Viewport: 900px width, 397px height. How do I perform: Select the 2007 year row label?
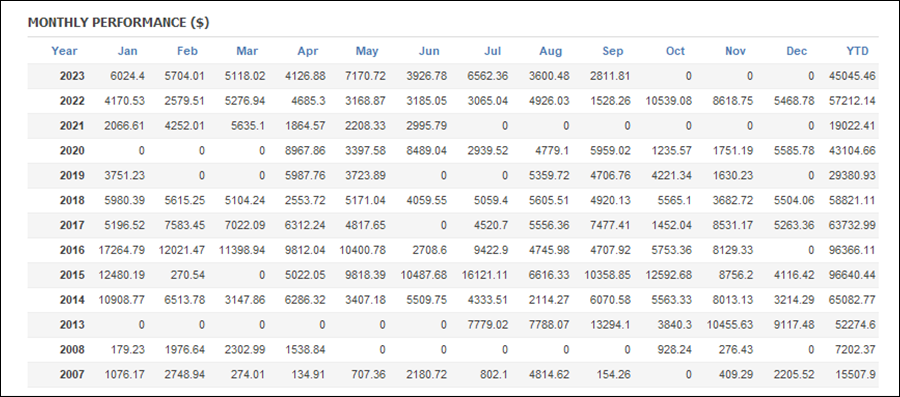point(72,375)
